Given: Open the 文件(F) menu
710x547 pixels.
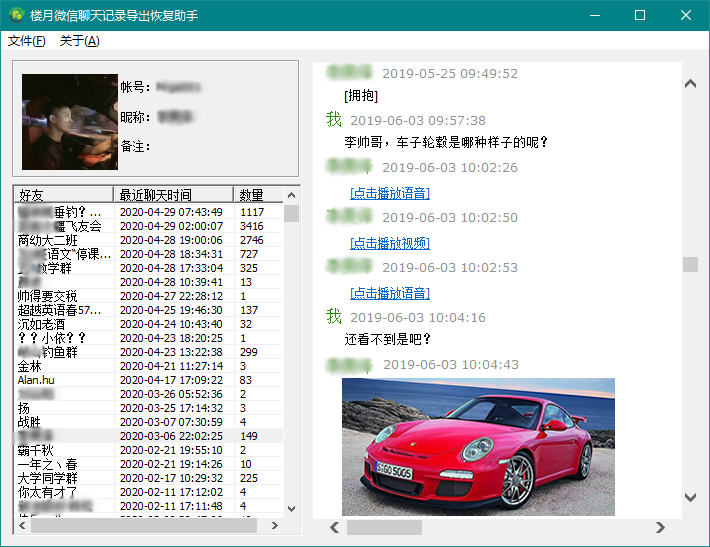Looking at the screenshot, I should [x=26, y=41].
